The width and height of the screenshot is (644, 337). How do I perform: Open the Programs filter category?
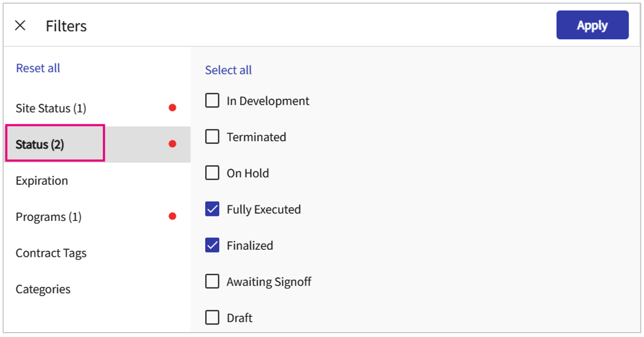coord(49,216)
